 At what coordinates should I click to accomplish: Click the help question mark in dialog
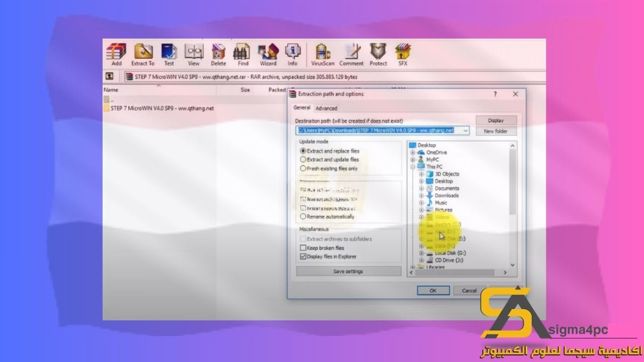(x=495, y=94)
